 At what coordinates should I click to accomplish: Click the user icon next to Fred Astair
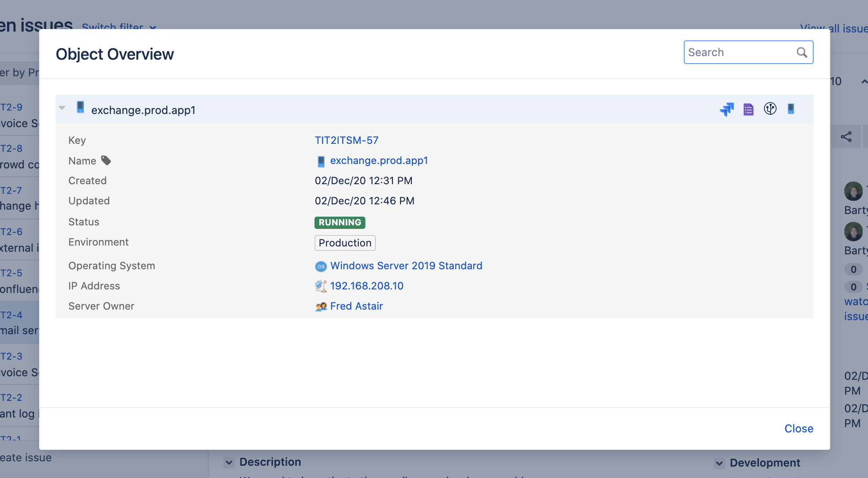tap(321, 307)
